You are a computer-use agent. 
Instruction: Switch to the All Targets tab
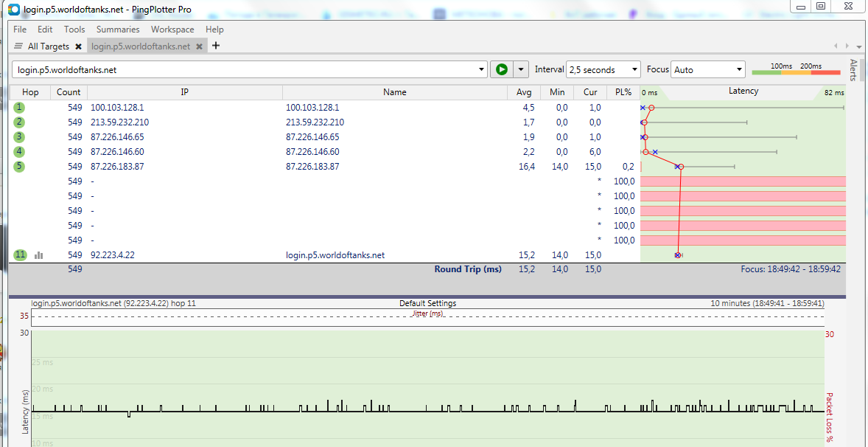(48, 46)
